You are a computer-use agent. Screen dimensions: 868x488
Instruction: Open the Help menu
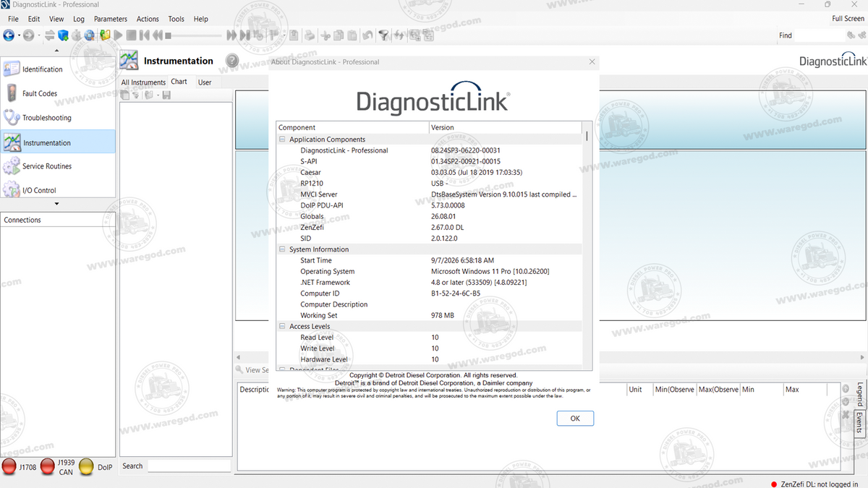[x=201, y=19]
